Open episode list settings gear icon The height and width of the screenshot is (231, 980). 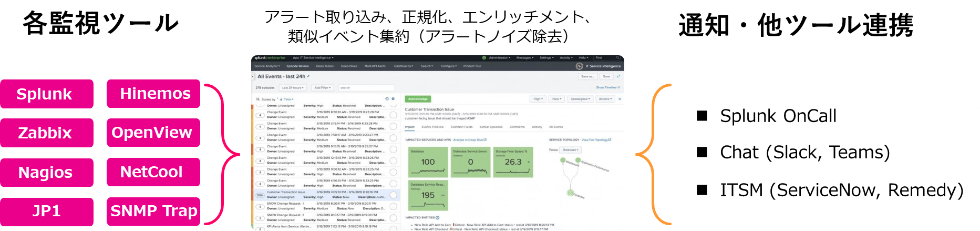[x=393, y=99]
